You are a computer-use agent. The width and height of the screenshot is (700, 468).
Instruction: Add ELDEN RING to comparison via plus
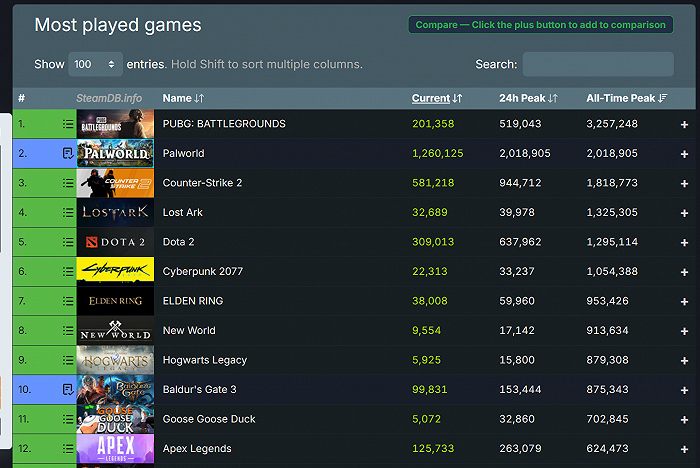pyautogui.click(x=684, y=302)
